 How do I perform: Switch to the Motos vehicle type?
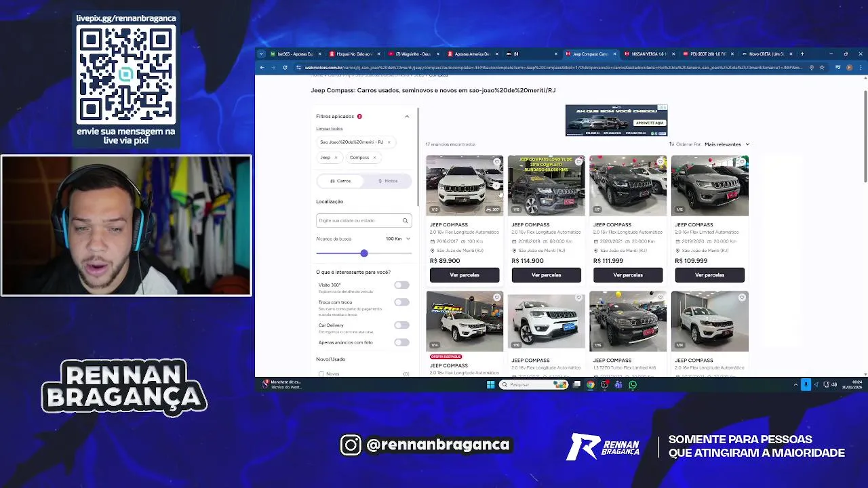pos(388,181)
